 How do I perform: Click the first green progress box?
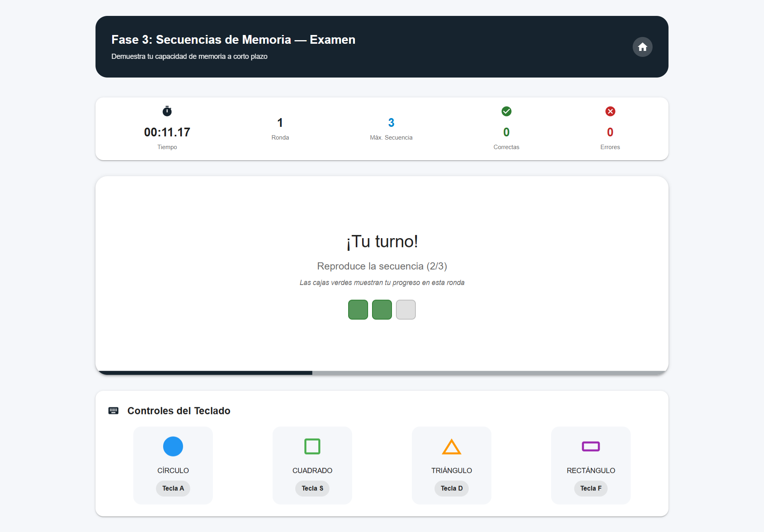coord(358,309)
